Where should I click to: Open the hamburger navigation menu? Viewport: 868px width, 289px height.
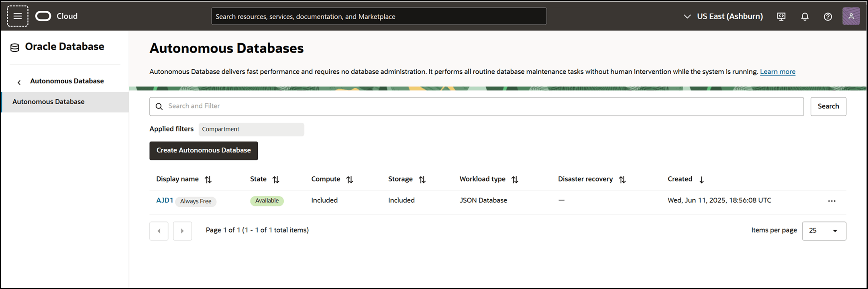point(18,16)
